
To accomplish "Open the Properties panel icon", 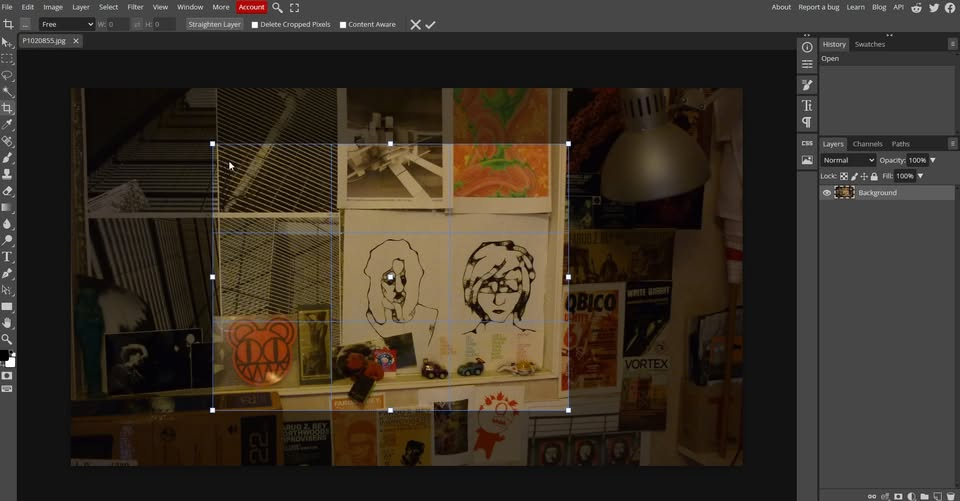I will coord(807,64).
